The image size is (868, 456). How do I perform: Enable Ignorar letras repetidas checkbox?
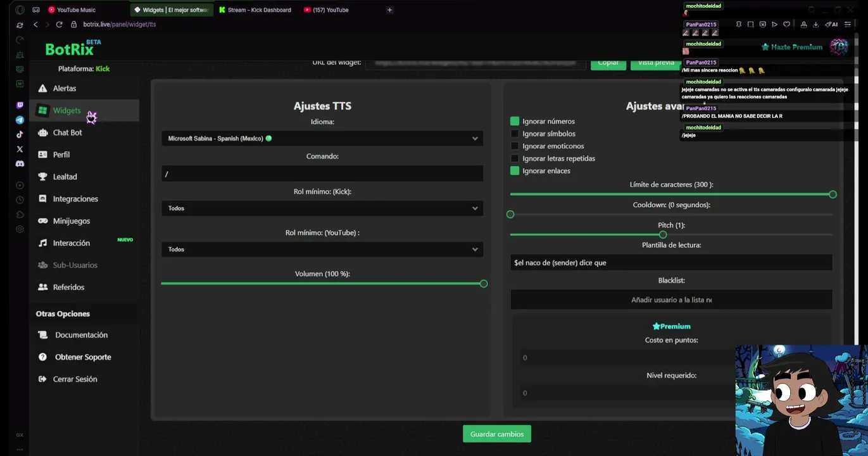(515, 158)
